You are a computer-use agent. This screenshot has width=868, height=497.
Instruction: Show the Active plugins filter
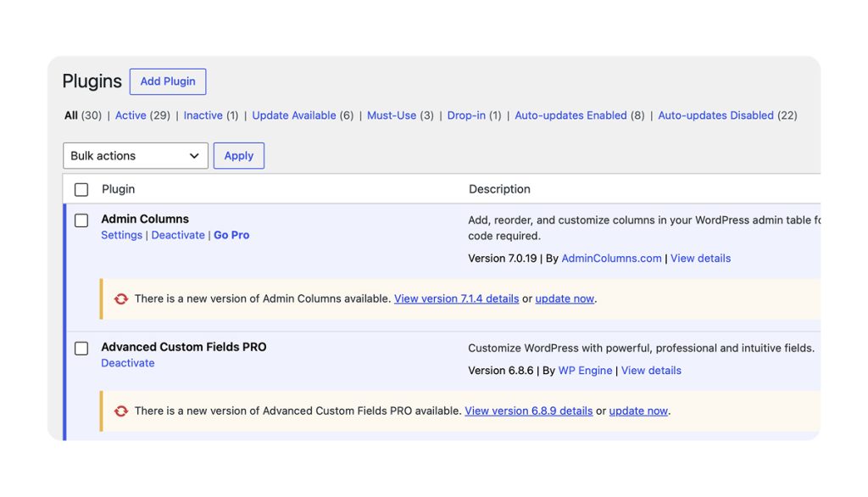pos(131,115)
